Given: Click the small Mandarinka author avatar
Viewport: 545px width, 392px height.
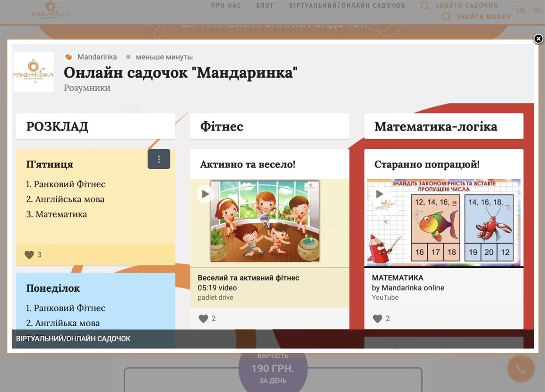Looking at the screenshot, I should [x=68, y=57].
